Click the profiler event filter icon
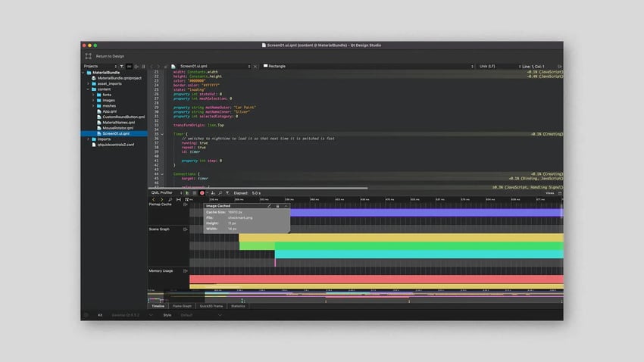Image resolution: width=644 pixels, height=362 pixels. (227, 193)
